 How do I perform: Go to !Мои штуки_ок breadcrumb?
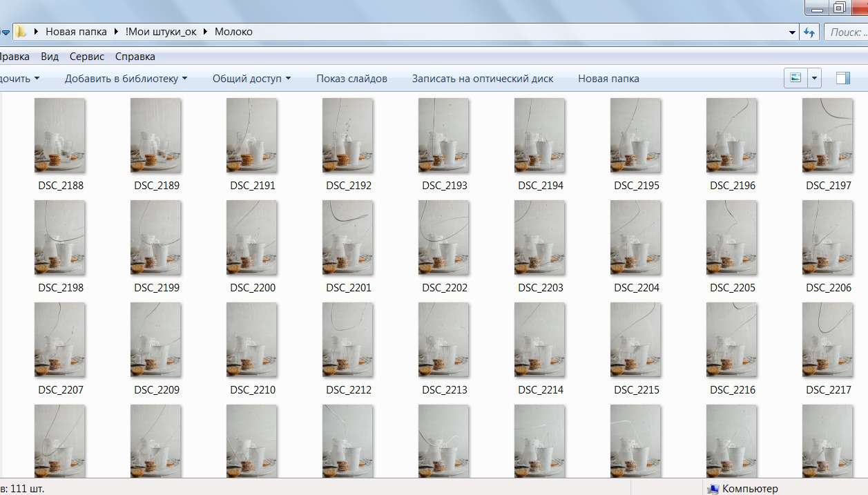coord(161,32)
